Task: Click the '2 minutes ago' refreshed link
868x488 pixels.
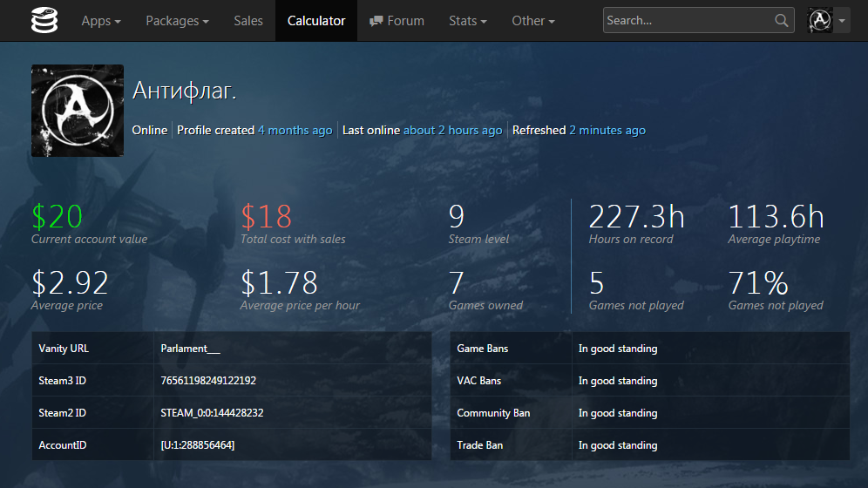Action: click(x=607, y=130)
